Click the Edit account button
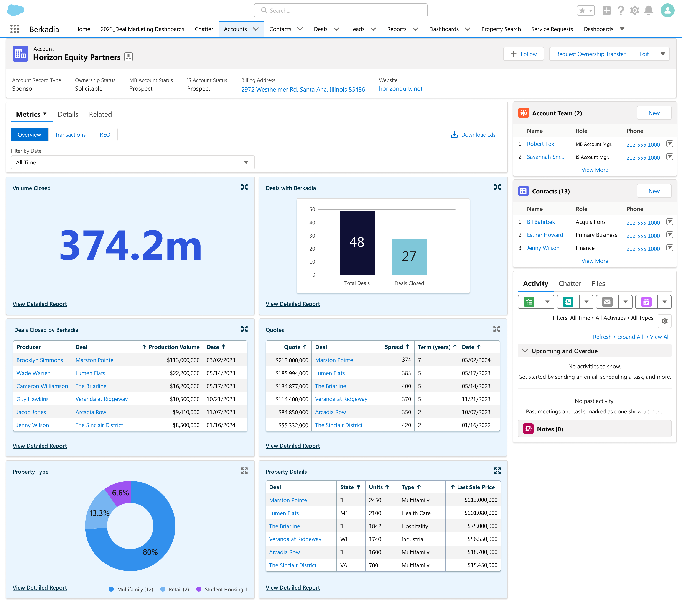This screenshot has height=616, width=682. pos(644,54)
